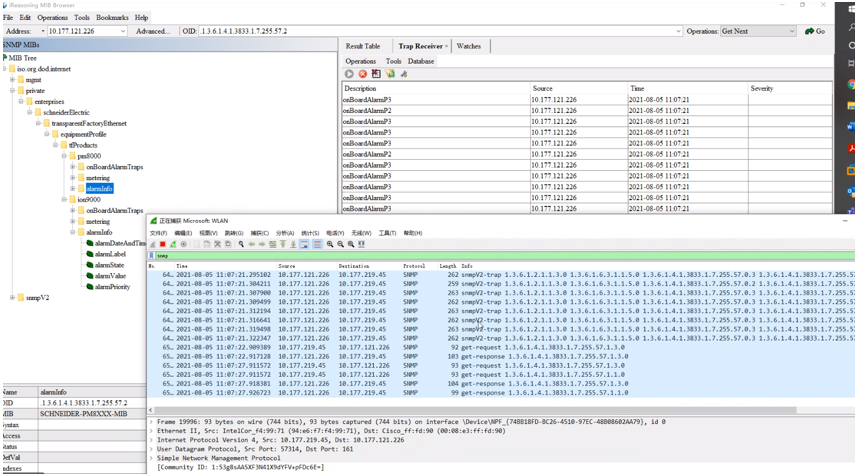
Task: Close the Trap Receiver tab
Action: coord(446,46)
